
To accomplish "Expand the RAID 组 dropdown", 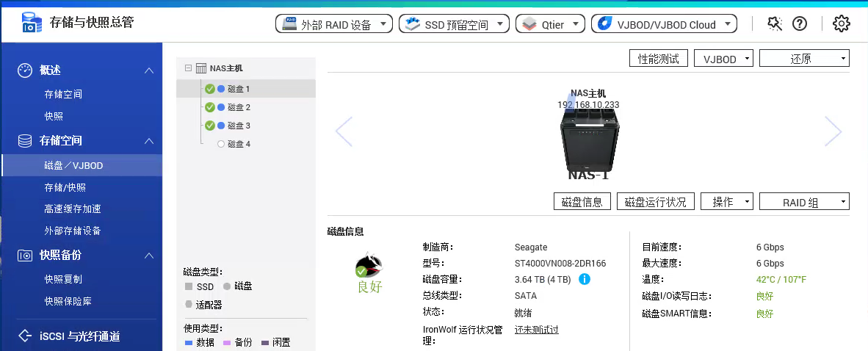I will pos(804,202).
